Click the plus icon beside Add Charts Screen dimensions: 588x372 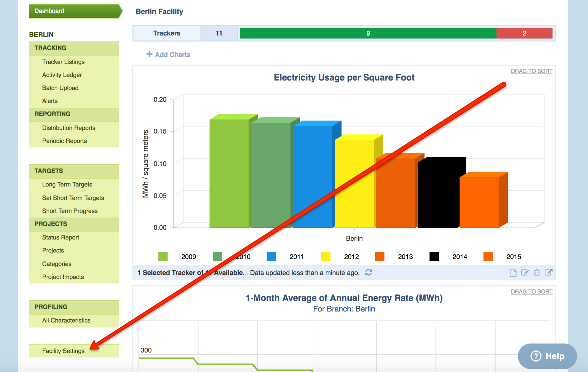[x=149, y=54]
